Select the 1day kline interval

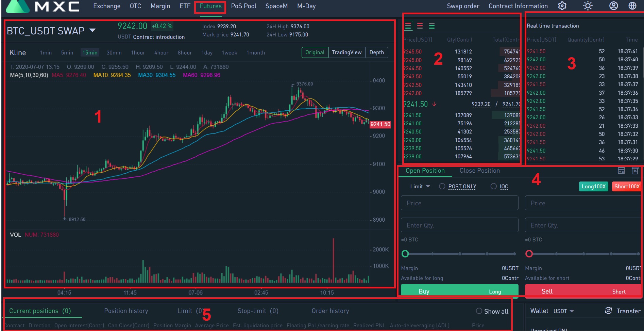click(x=207, y=52)
